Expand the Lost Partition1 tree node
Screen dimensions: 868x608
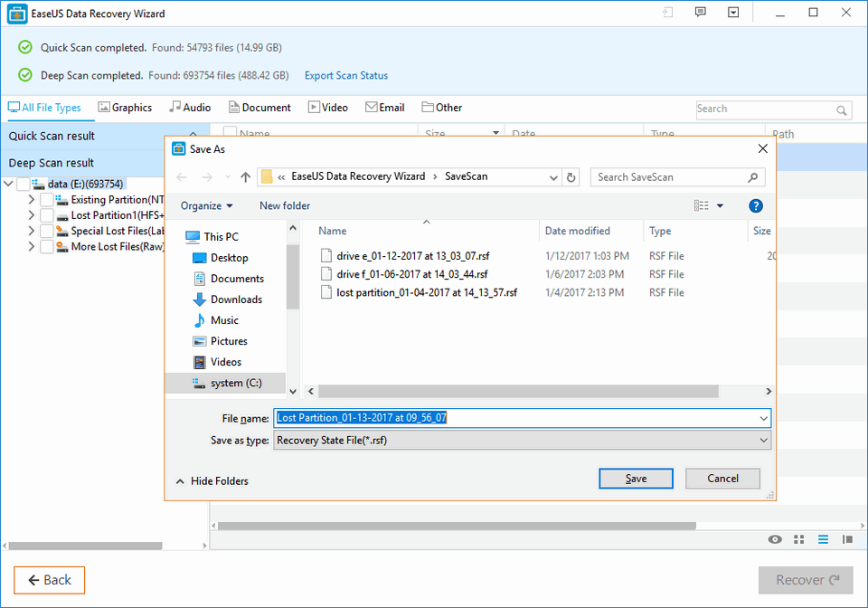[x=33, y=215]
